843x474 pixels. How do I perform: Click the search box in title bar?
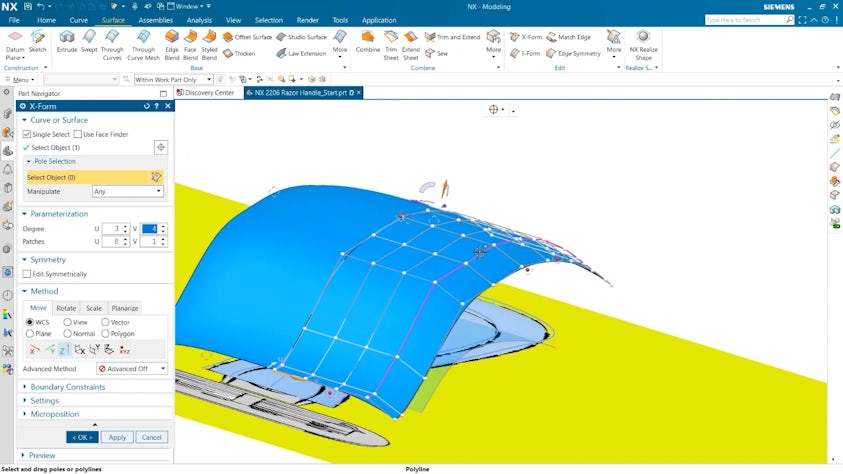749,20
